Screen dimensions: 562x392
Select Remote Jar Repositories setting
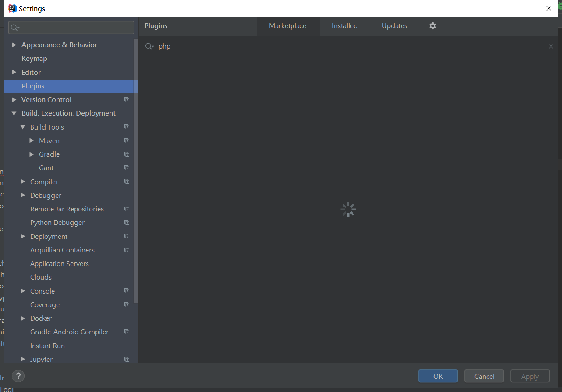tap(67, 209)
